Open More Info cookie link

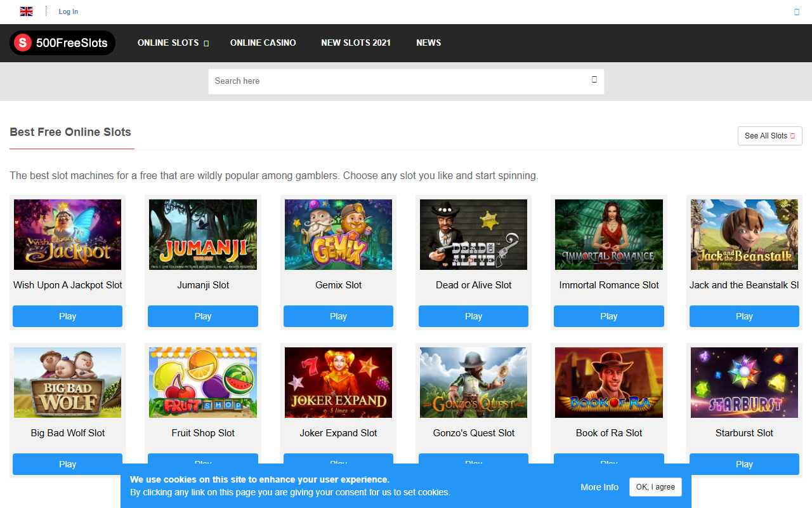tap(599, 487)
